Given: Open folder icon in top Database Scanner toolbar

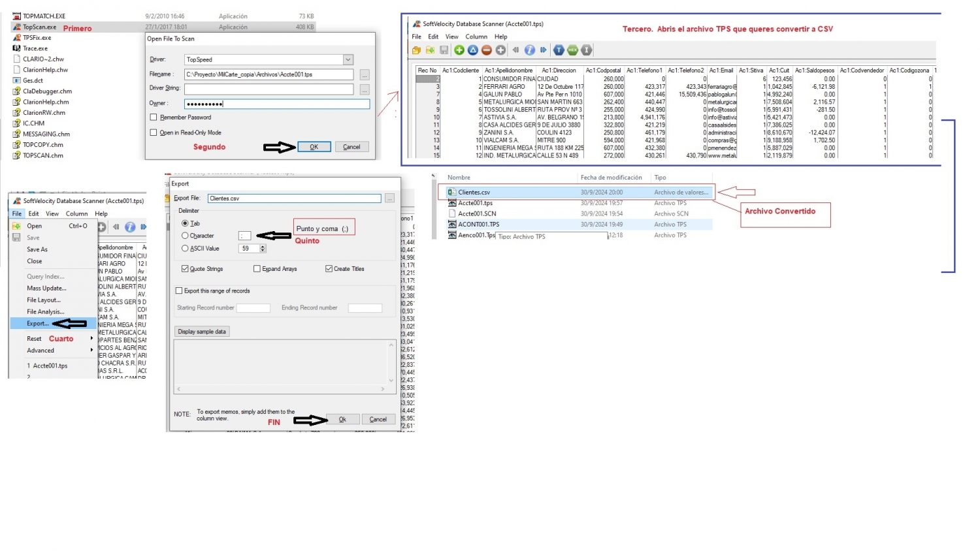Looking at the screenshot, I should (x=416, y=50).
